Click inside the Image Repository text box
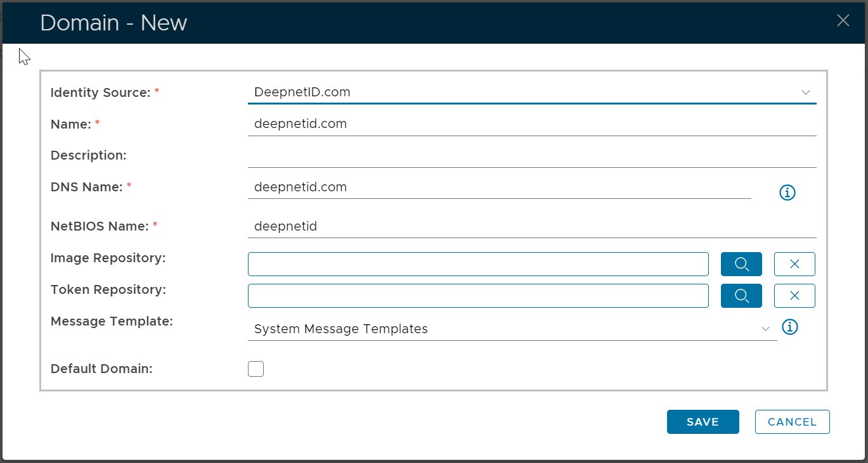Image resolution: width=868 pixels, height=463 pixels. (x=478, y=264)
